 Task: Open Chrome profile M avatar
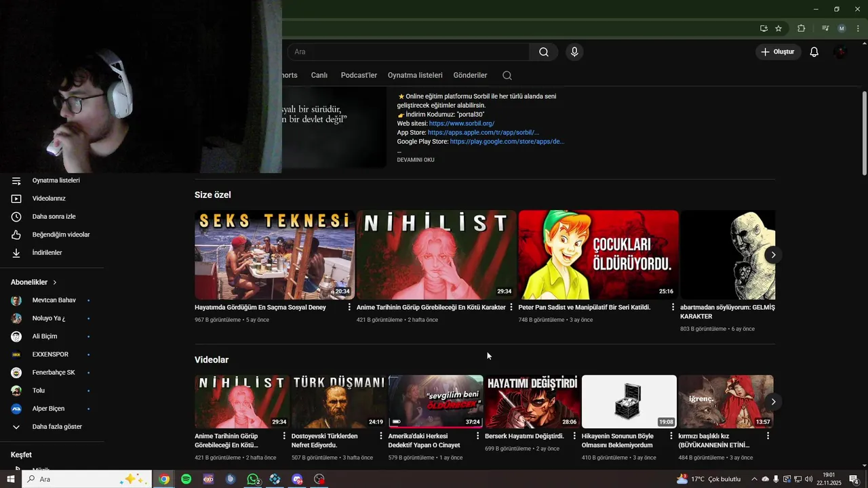pyautogui.click(x=842, y=28)
